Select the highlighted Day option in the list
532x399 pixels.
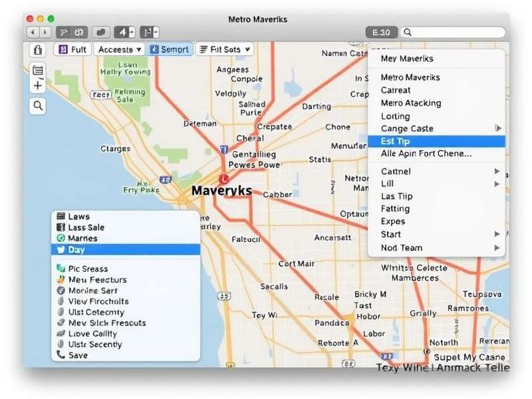(126, 249)
